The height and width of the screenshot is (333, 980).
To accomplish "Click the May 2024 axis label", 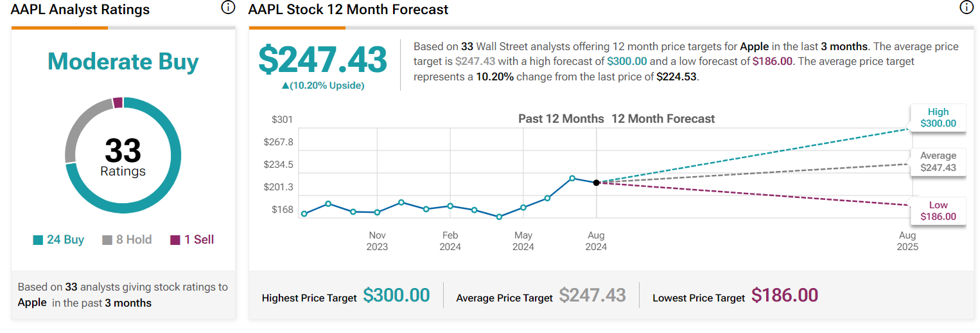I will coord(523,241).
